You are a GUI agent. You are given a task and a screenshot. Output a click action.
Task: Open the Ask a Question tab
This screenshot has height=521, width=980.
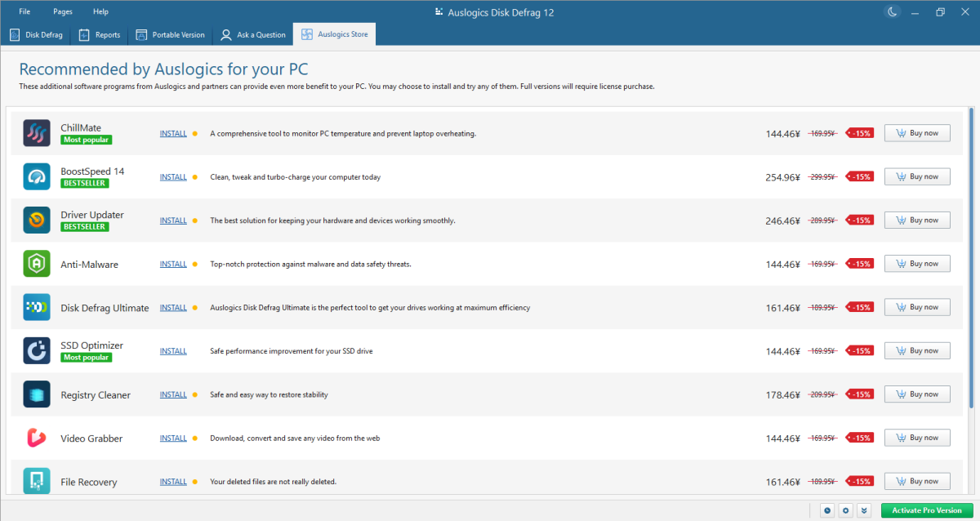coord(253,35)
